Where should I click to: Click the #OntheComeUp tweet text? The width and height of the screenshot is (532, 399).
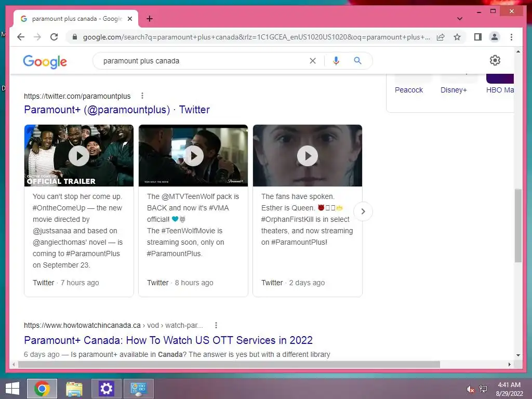coord(78,231)
